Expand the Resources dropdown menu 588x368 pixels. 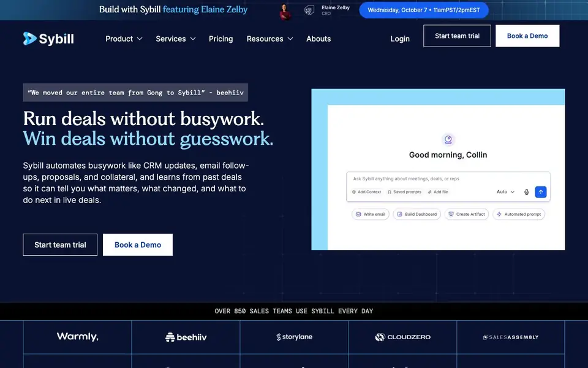(269, 39)
